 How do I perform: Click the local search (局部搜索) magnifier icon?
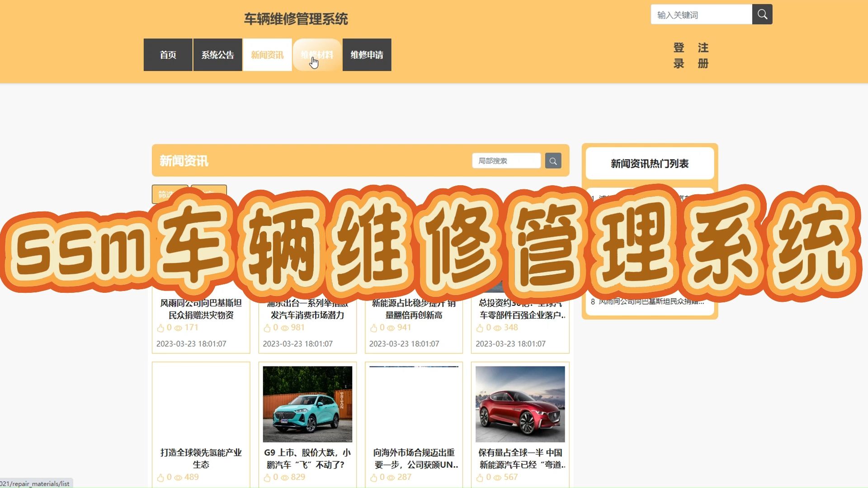pyautogui.click(x=553, y=160)
